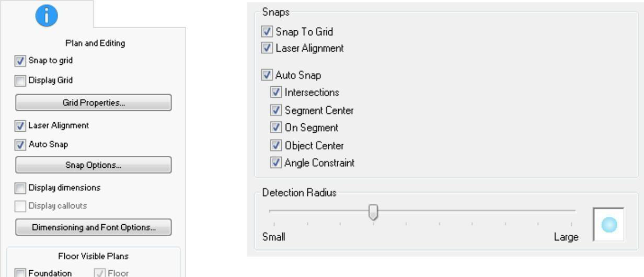Click the detection radius preview circle
This screenshot has width=644, height=277.
(609, 225)
